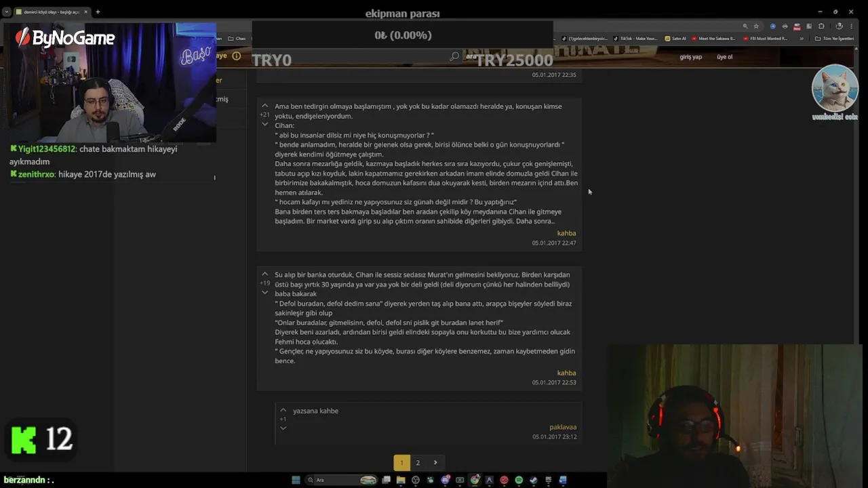The image size is (868, 488).
Task: Open the 'Chao' bookmark folder
Action: pyautogui.click(x=237, y=39)
